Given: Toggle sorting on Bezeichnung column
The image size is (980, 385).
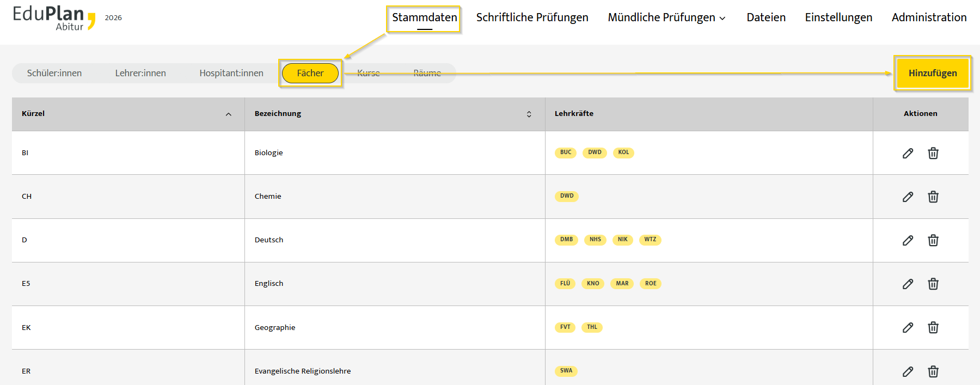Looking at the screenshot, I should (x=529, y=114).
